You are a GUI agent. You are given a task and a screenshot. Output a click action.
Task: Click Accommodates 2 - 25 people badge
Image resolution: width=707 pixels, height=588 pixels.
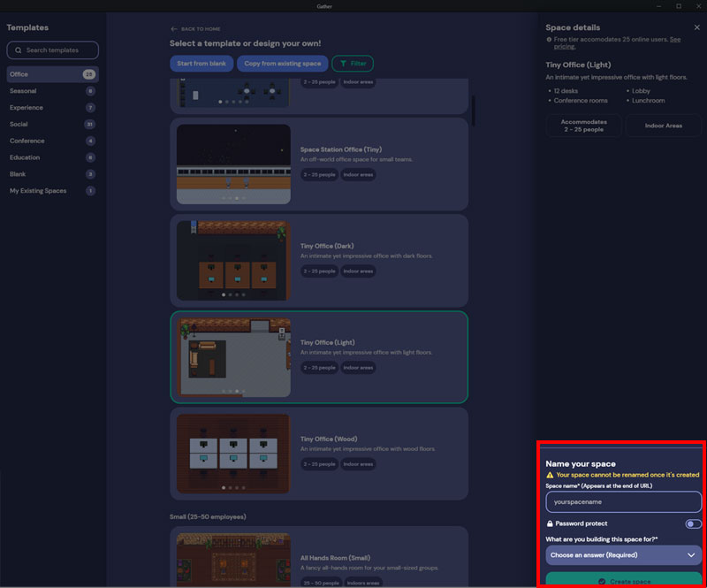(x=583, y=126)
